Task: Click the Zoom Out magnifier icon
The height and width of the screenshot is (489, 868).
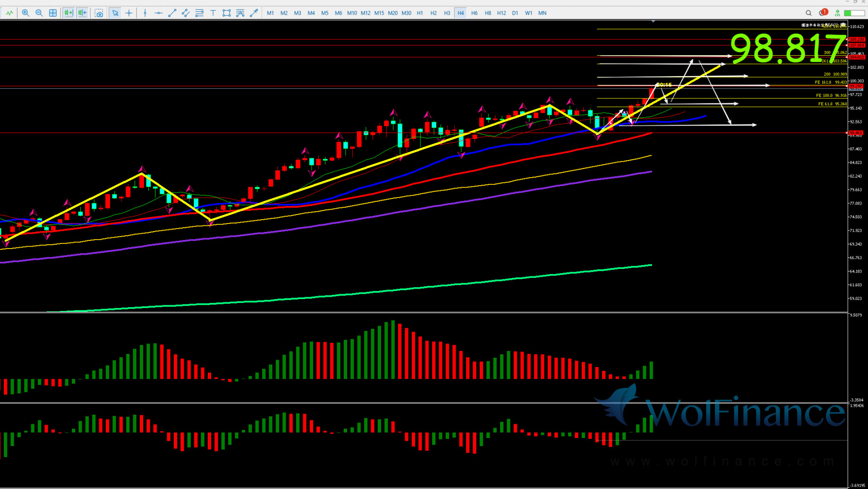Action: 39,13
